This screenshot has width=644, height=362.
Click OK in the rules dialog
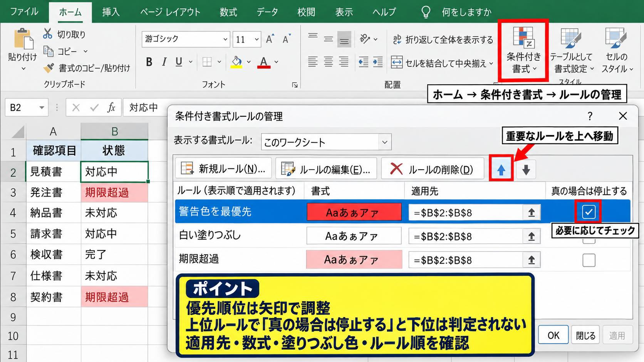(x=553, y=335)
